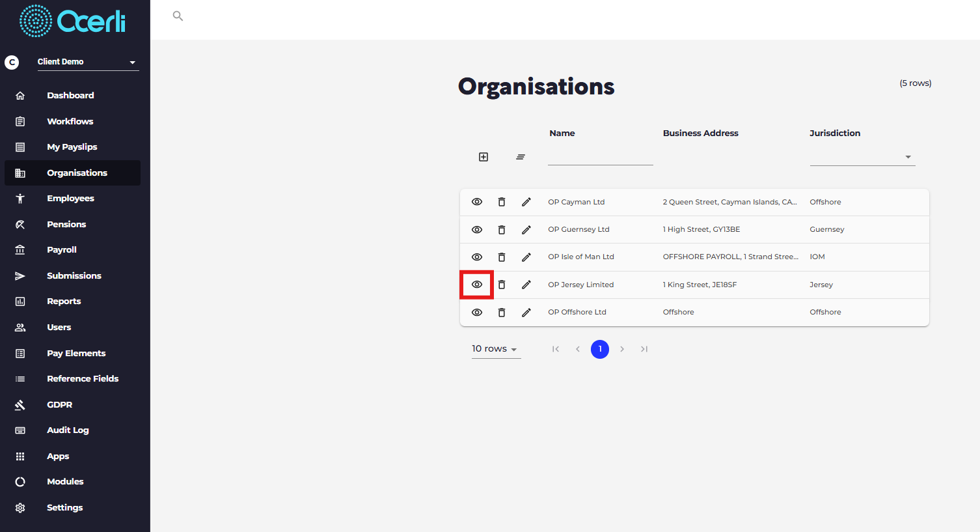View OP Cayman Ltd details via eye icon
This screenshot has height=532, width=980.
477,202
